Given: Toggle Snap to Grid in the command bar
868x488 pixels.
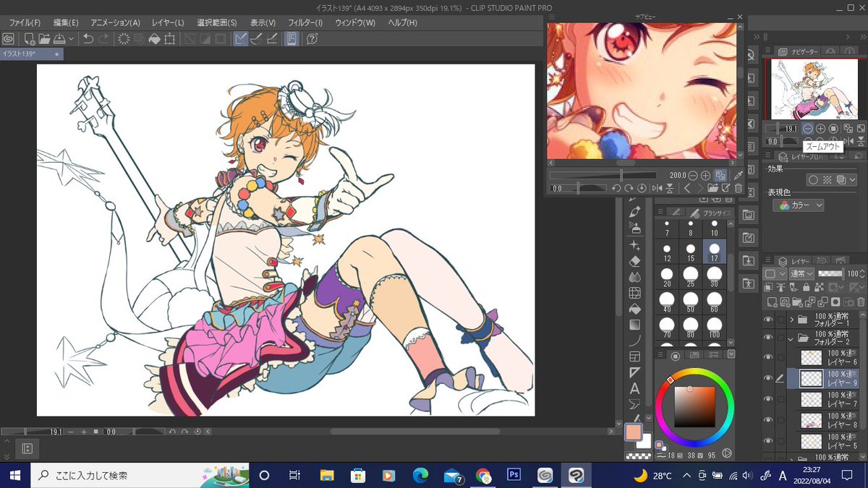Looking at the screenshot, I should click(271, 39).
